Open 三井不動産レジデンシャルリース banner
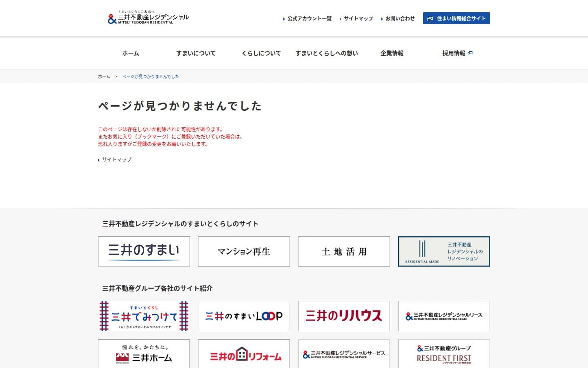 click(x=444, y=316)
